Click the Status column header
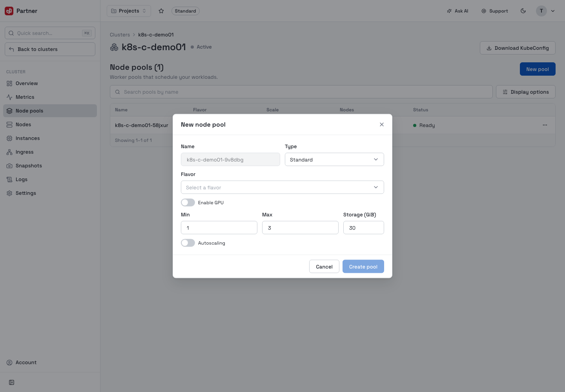Viewport: 565px width, 392px height. [421, 110]
